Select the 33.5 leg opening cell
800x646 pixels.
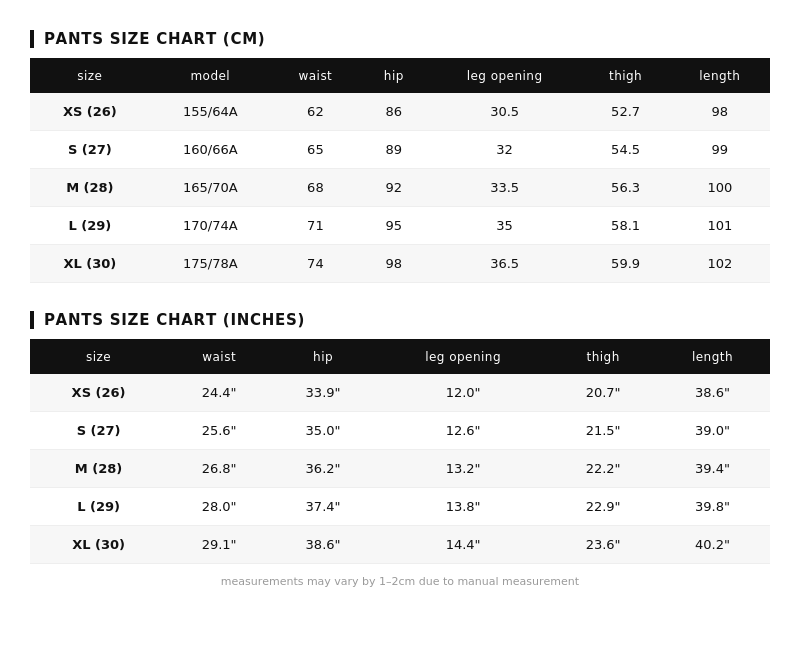pos(504,188)
